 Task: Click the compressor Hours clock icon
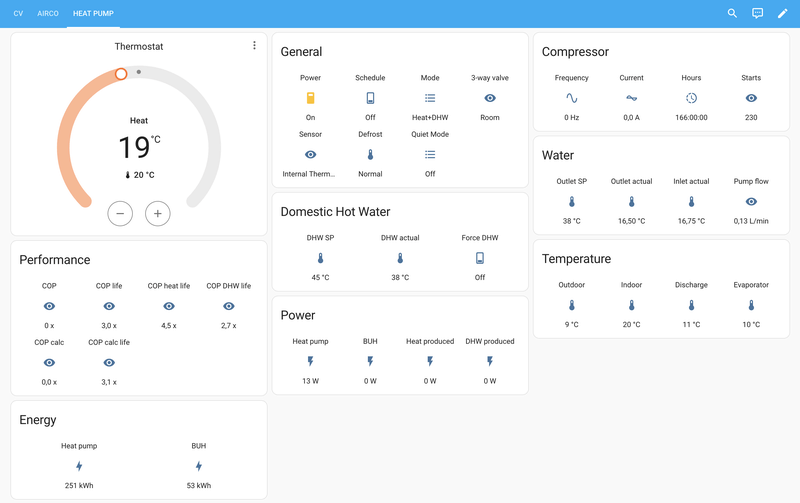[x=691, y=98]
